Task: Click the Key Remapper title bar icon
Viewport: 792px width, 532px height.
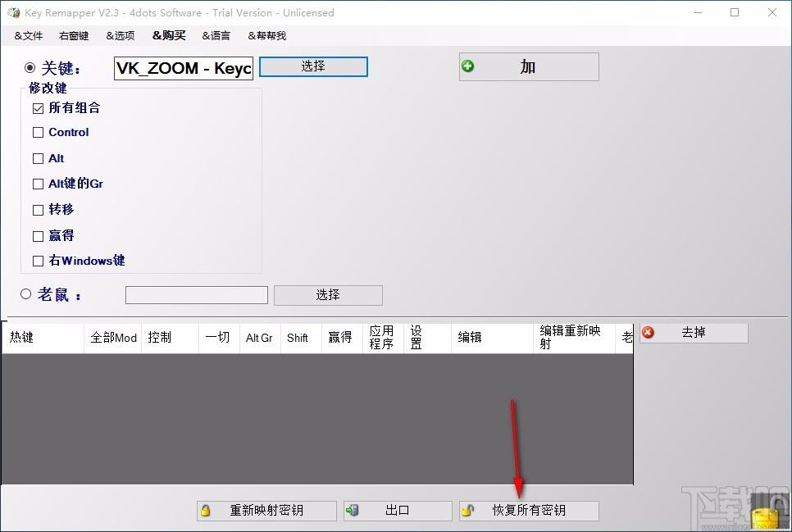Action: [x=14, y=12]
